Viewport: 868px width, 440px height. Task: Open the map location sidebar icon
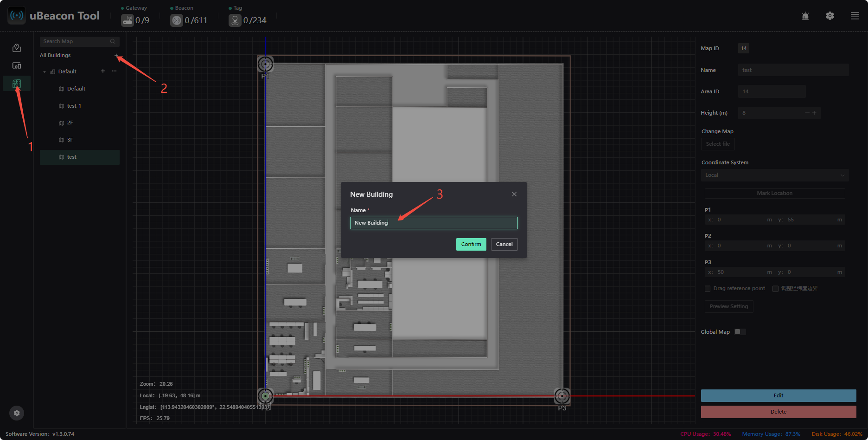click(x=17, y=48)
